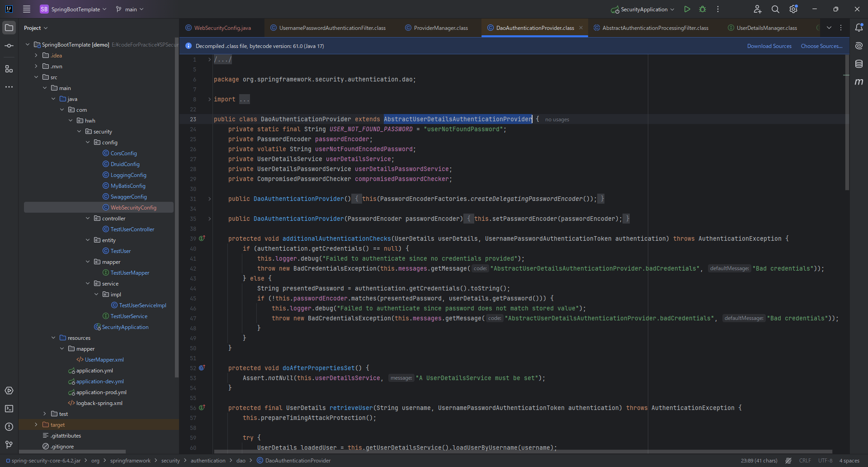Viewport: 868px width, 467px height.
Task: Open the Git version control tool window
Action: pos(9,445)
